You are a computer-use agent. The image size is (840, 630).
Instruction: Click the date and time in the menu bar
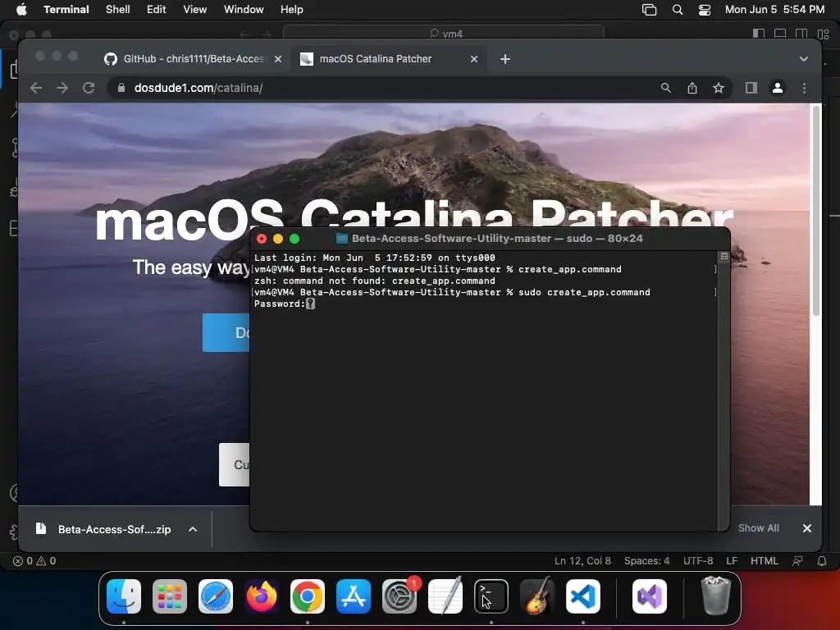click(x=774, y=10)
